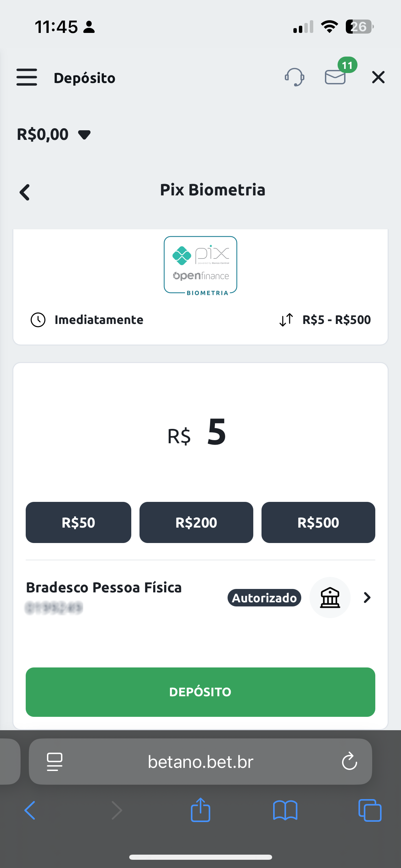Screen dimensions: 401x868
Task: Open customer support headset icon
Action: click(x=294, y=77)
